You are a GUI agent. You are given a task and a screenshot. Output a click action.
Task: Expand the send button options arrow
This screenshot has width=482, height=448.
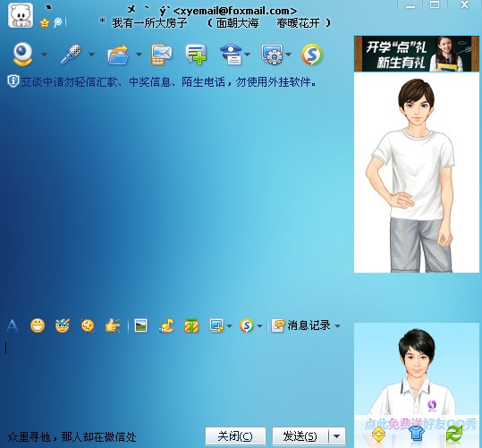click(x=337, y=436)
